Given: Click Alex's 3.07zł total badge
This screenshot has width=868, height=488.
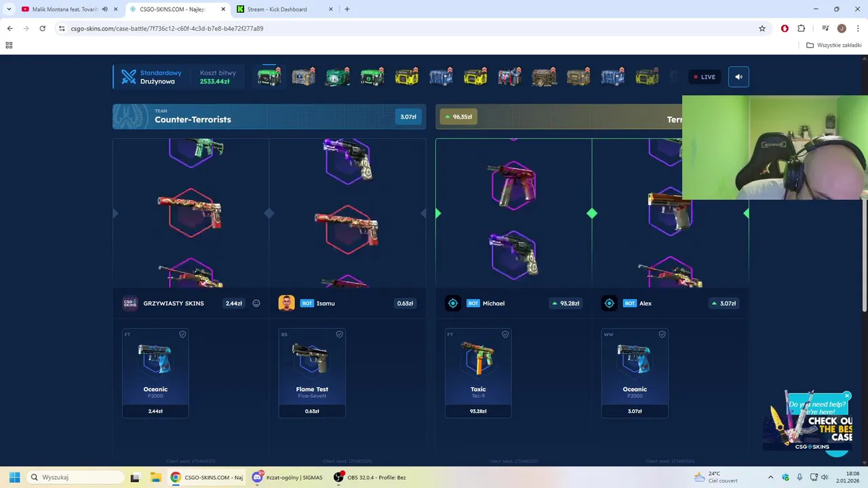Looking at the screenshot, I should pyautogui.click(x=724, y=303).
